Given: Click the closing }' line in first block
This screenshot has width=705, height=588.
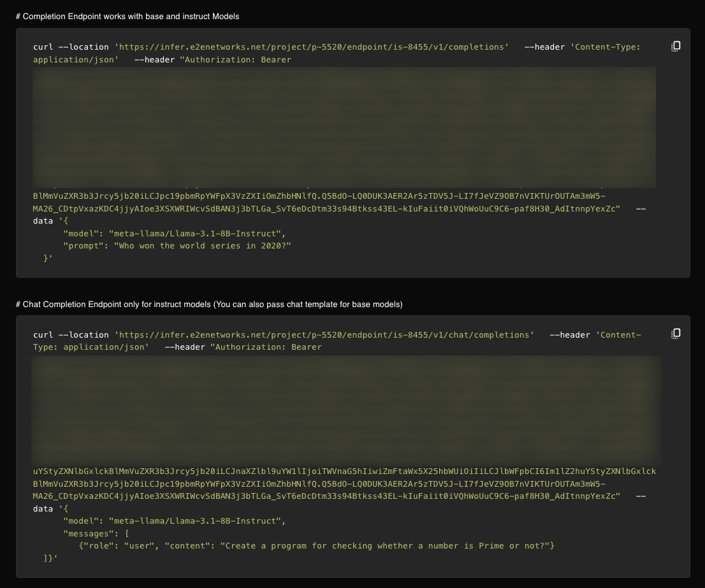Looking at the screenshot, I should (x=48, y=258).
